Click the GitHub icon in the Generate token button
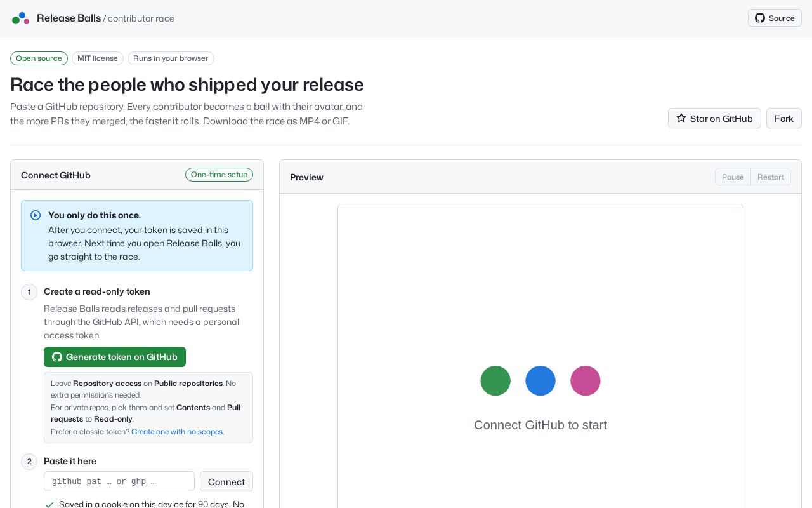 [57, 357]
